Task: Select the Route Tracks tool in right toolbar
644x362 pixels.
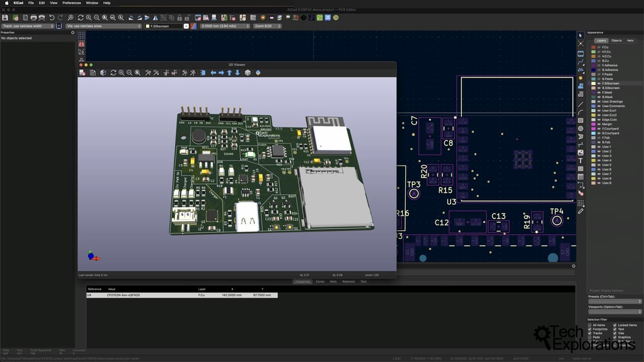Action: (580, 61)
